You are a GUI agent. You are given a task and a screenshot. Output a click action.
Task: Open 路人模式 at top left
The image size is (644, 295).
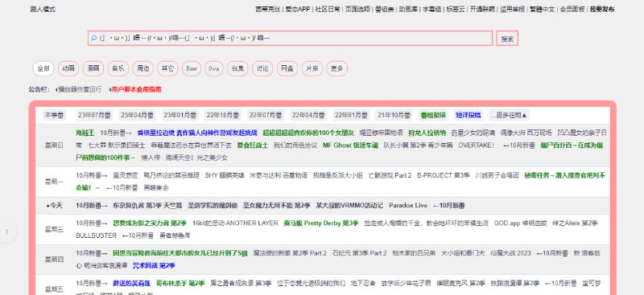(x=43, y=9)
